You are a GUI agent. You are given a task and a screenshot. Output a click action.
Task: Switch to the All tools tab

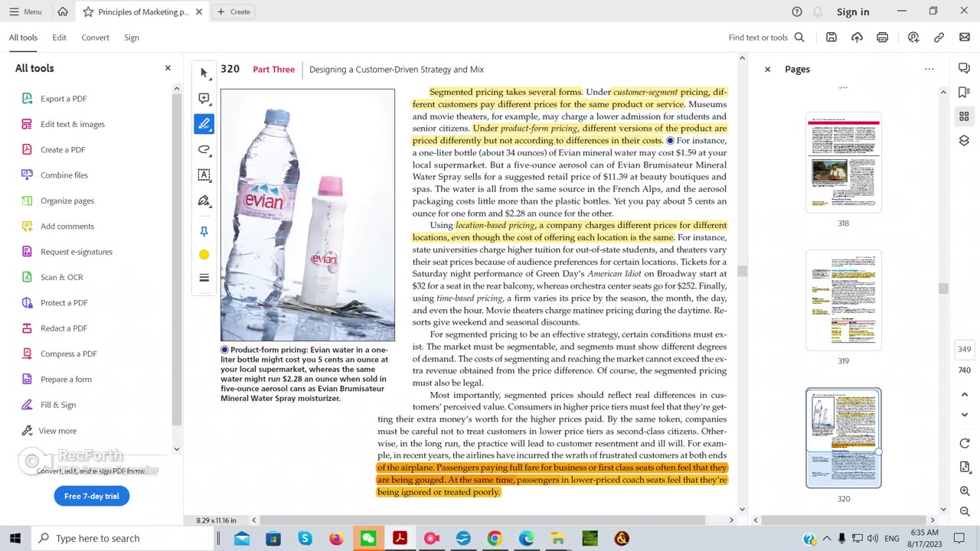[23, 37]
